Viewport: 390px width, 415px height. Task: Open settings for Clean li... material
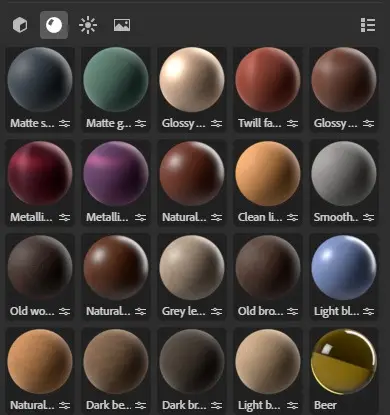[x=292, y=218]
